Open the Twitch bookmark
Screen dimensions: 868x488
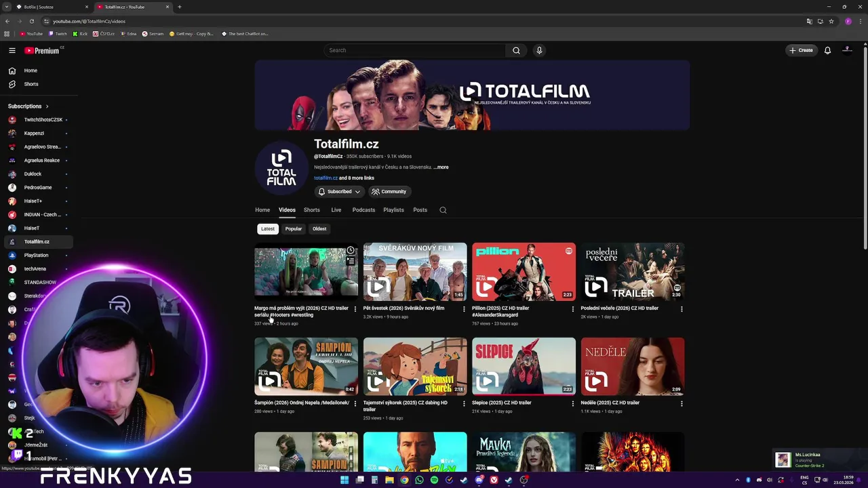click(x=58, y=33)
